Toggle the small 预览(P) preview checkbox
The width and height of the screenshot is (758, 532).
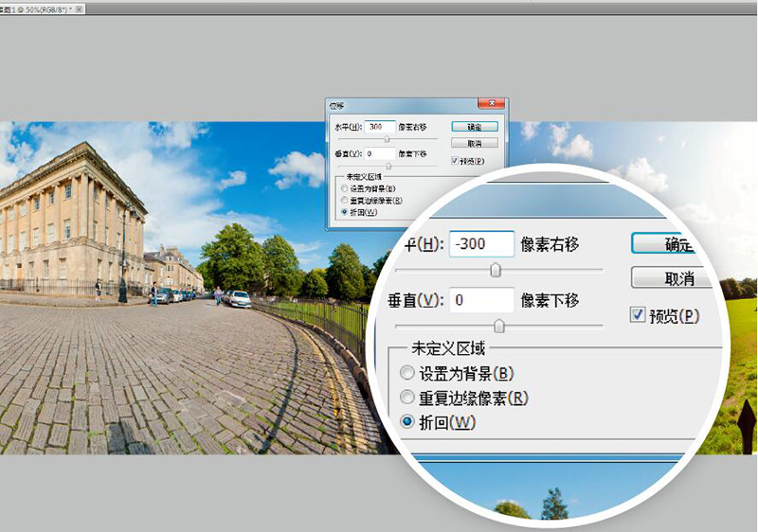(455, 161)
